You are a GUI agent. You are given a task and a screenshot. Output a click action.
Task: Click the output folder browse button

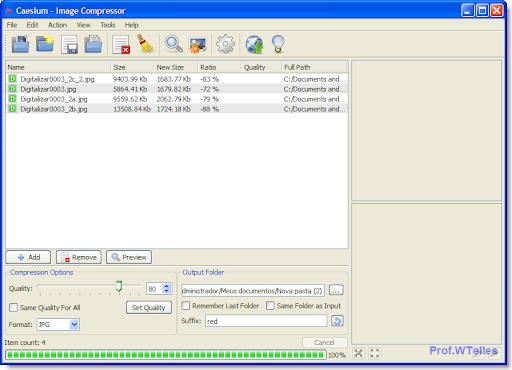(x=336, y=290)
